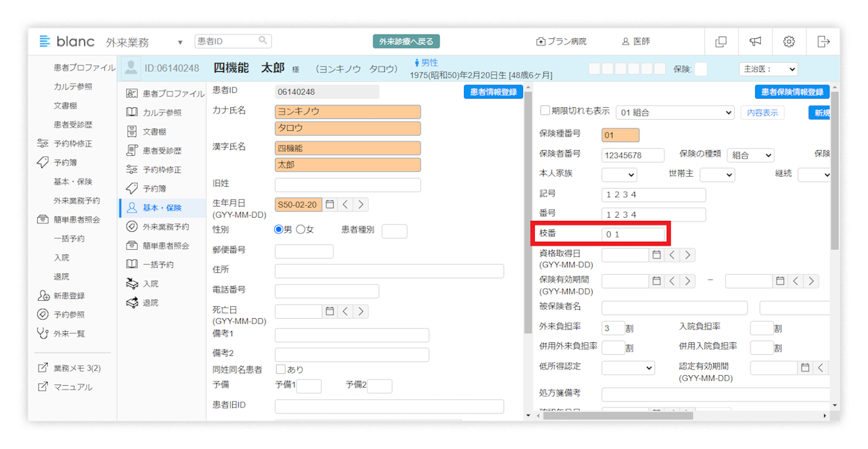
Task: Open the megaphone announcements icon
Action: (x=754, y=42)
